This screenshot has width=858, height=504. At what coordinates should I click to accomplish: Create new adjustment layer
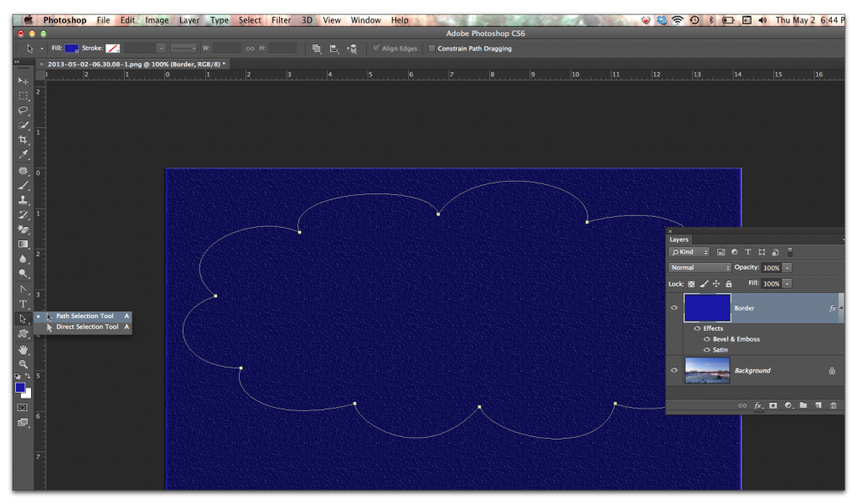point(788,405)
